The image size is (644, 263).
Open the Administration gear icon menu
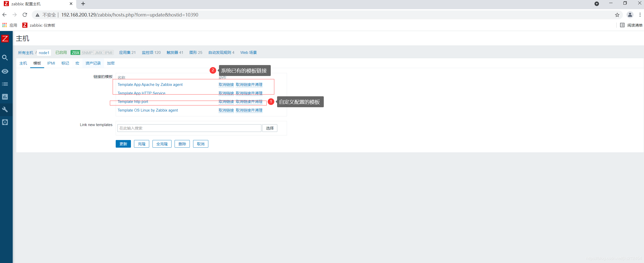[5, 122]
